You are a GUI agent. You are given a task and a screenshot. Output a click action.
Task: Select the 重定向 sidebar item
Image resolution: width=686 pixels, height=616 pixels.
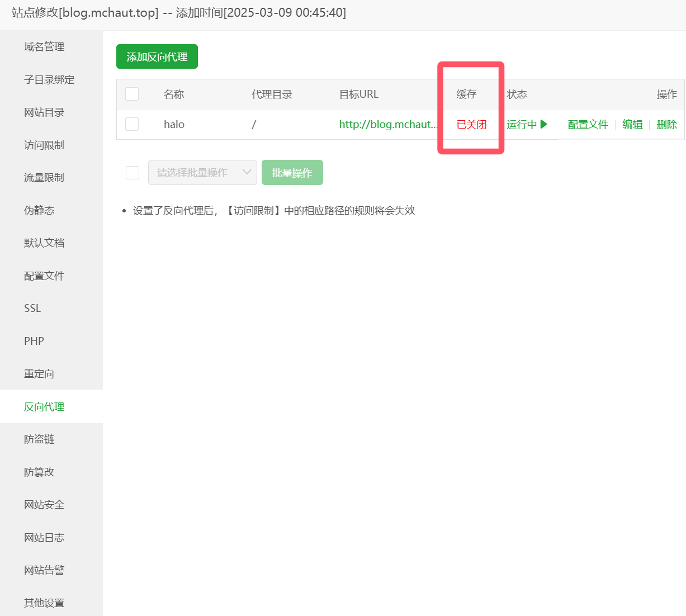coord(39,373)
